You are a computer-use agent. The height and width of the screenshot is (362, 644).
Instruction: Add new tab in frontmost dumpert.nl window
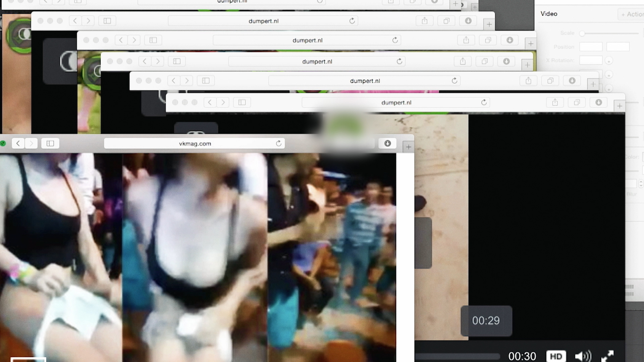(x=620, y=106)
